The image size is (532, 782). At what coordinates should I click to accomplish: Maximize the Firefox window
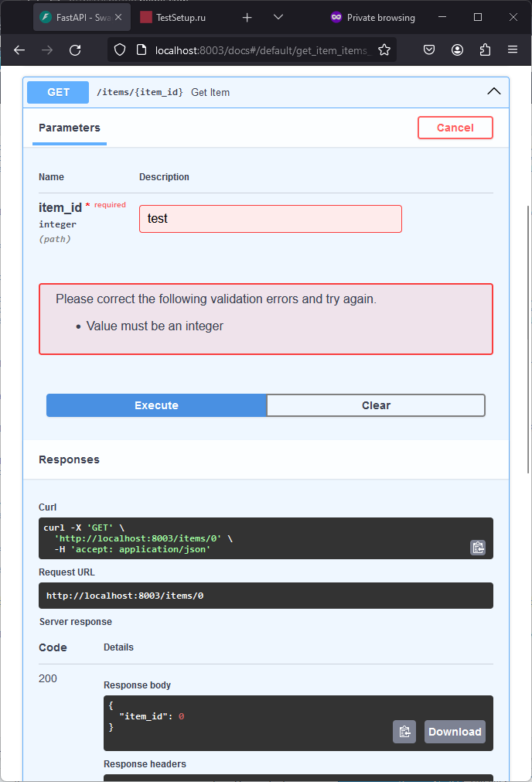pyautogui.click(x=478, y=17)
